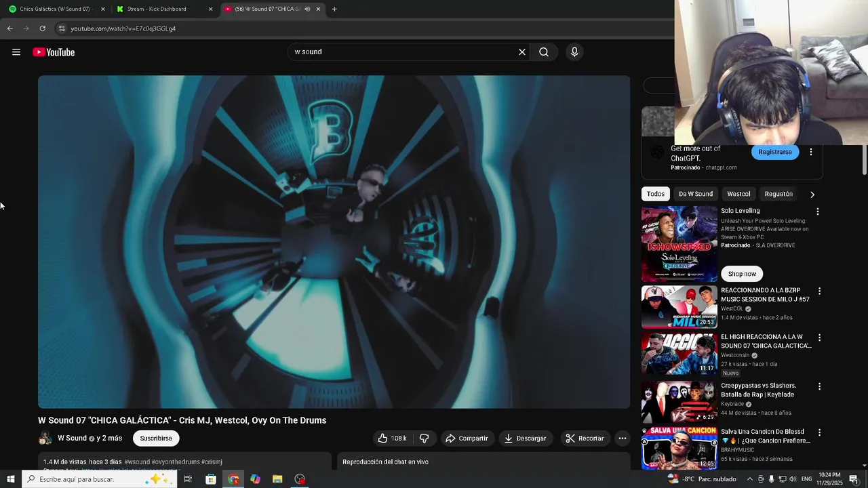The height and width of the screenshot is (488, 868).
Task: Open options for El High Reacciona video
Action: (819, 338)
